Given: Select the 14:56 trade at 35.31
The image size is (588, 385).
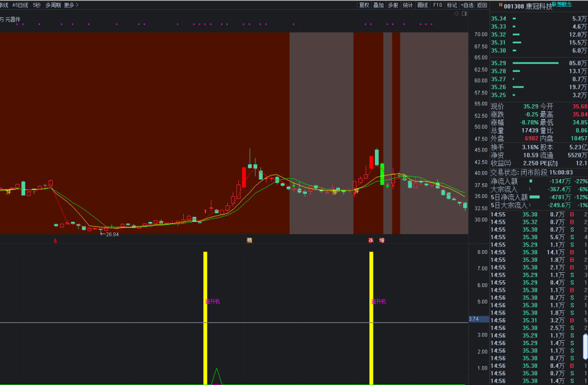Looking at the screenshot, I should (539, 320).
